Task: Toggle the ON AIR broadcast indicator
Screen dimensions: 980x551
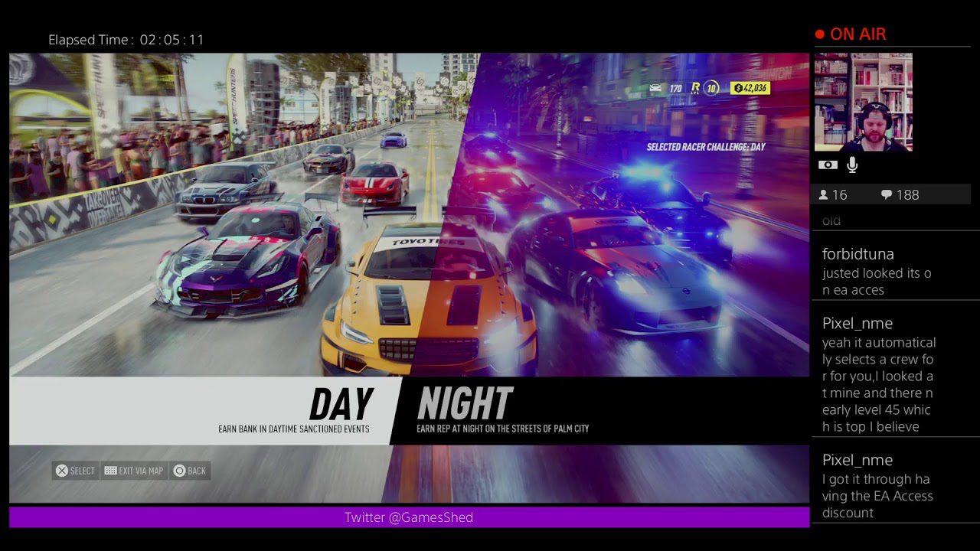Action: coord(851,34)
